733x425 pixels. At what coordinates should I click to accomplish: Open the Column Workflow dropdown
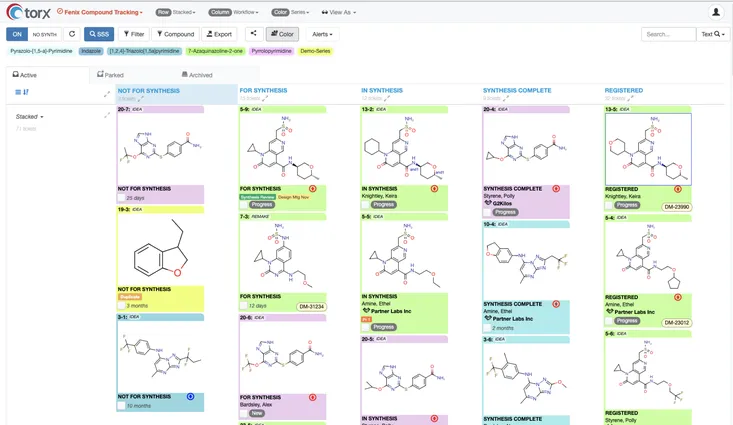233,12
